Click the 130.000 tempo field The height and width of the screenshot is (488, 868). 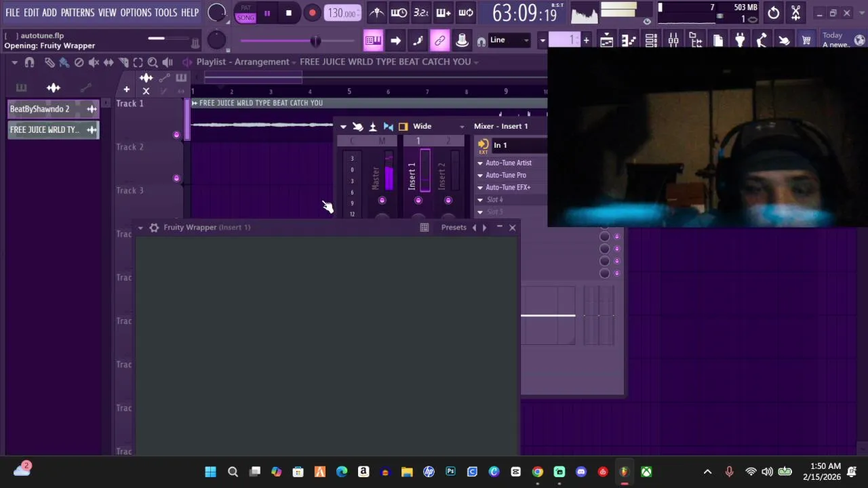(x=342, y=13)
